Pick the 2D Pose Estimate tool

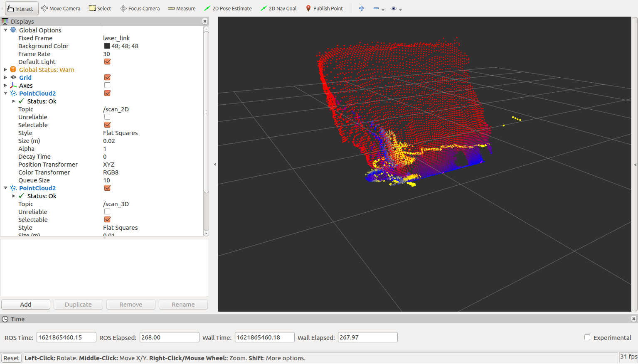tap(228, 8)
